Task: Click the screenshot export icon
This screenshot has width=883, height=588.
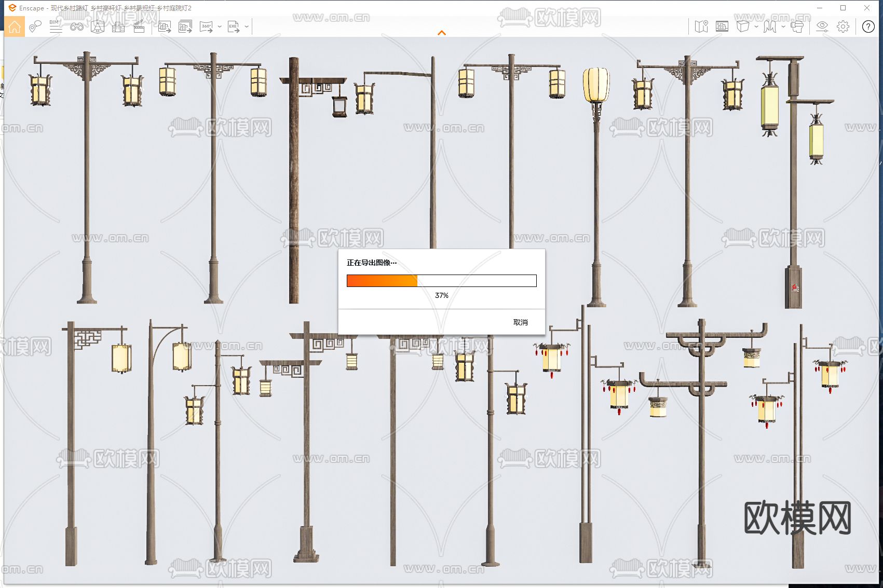Action: [165, 26]
